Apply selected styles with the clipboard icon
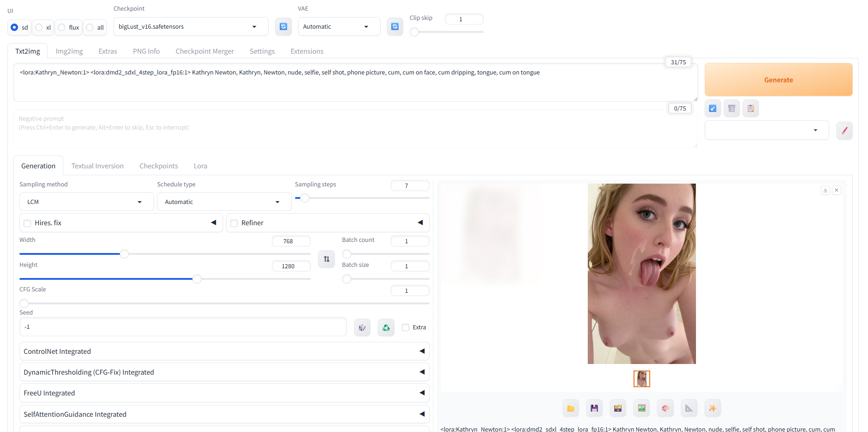Image resolution: width=868 pixels, height=432 pixels. [751, 108]
